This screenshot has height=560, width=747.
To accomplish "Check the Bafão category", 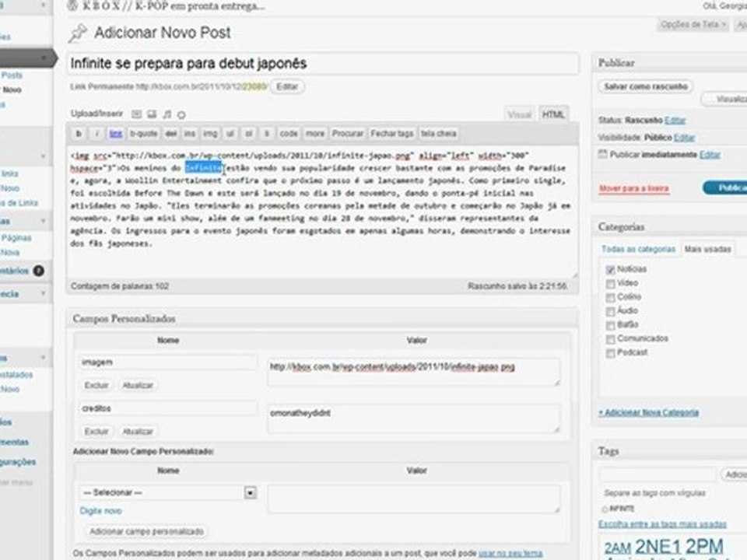I will (610, 325).
